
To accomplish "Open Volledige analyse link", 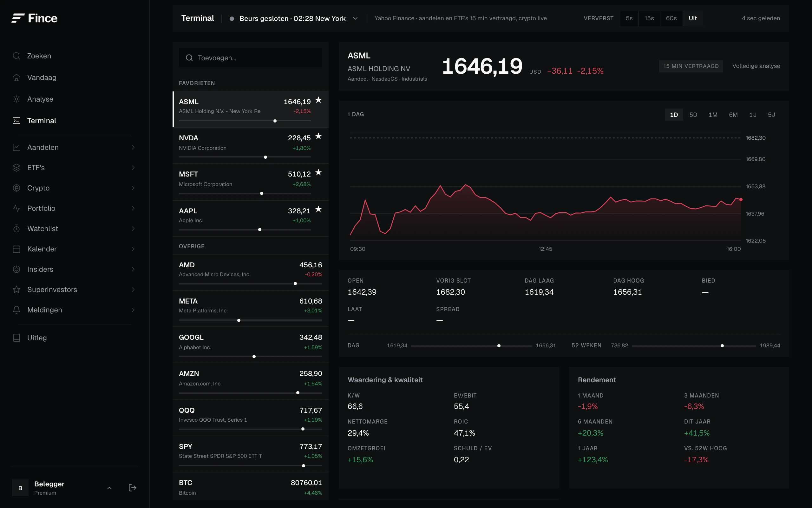I will 756,66.
